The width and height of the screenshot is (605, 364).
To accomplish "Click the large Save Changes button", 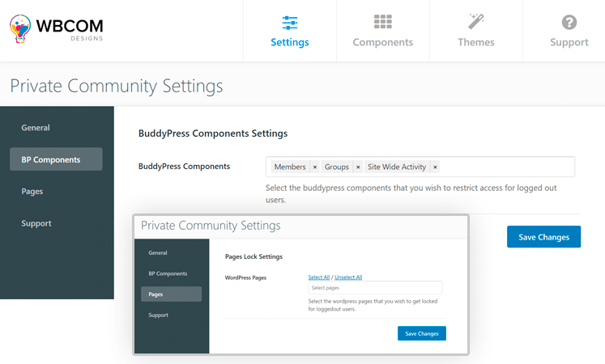I will tap(543, 237).
